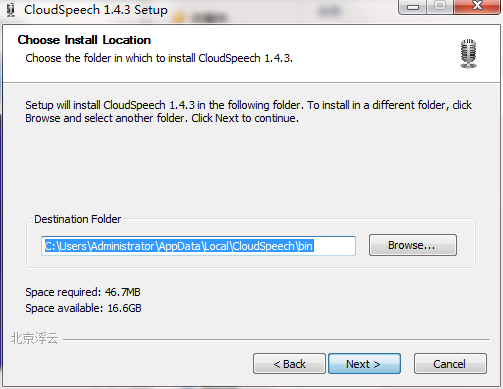The width and height of the screenshot is (503, 389).
Task: Click the 北京浮云 branding text
Action: (34, 338)
